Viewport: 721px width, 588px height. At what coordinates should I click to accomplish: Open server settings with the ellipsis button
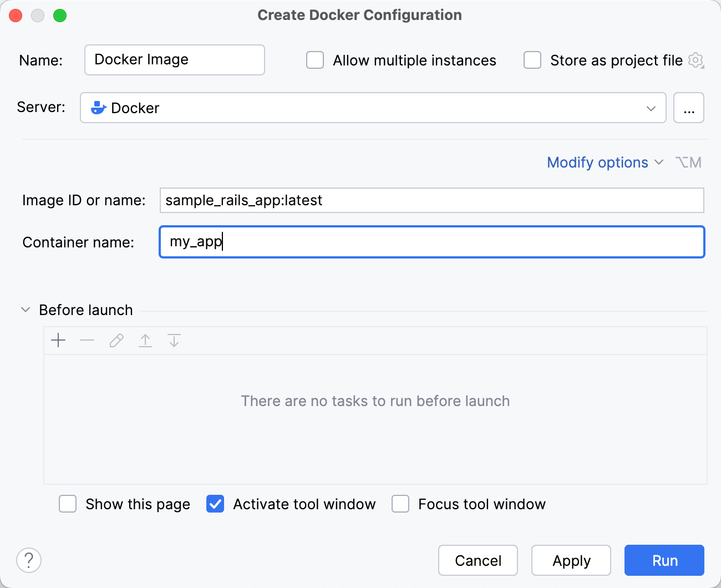689,108
